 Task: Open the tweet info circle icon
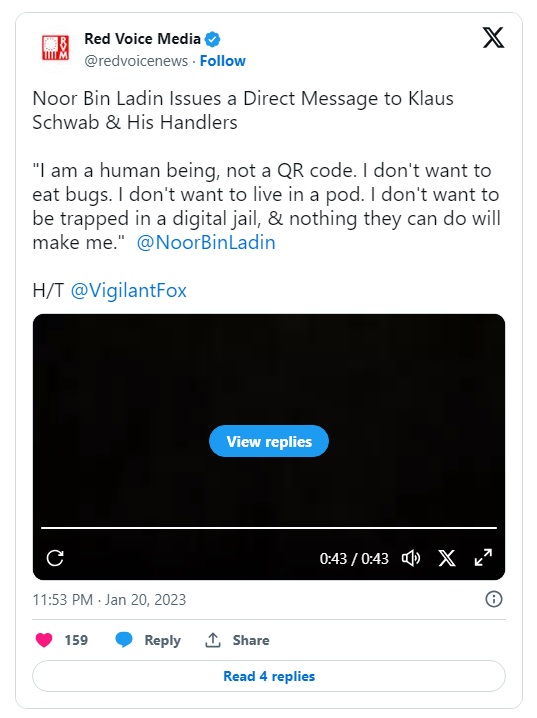point(494,599)
